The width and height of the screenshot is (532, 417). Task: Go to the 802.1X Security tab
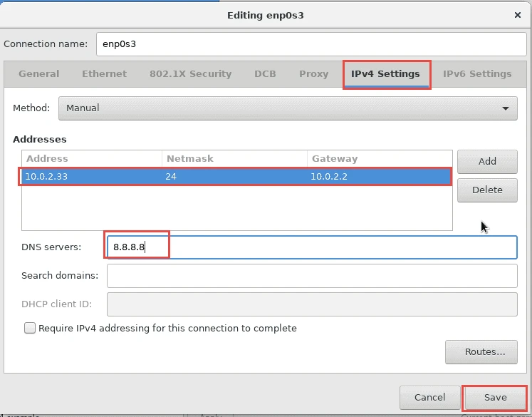[x=190, y=73]
